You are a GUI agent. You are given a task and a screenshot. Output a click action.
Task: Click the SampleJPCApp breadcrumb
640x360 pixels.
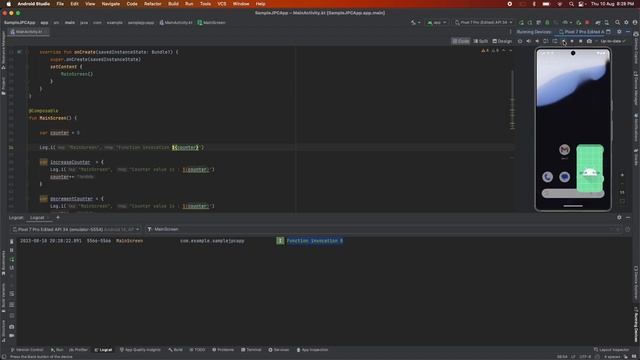coord(19,22)
